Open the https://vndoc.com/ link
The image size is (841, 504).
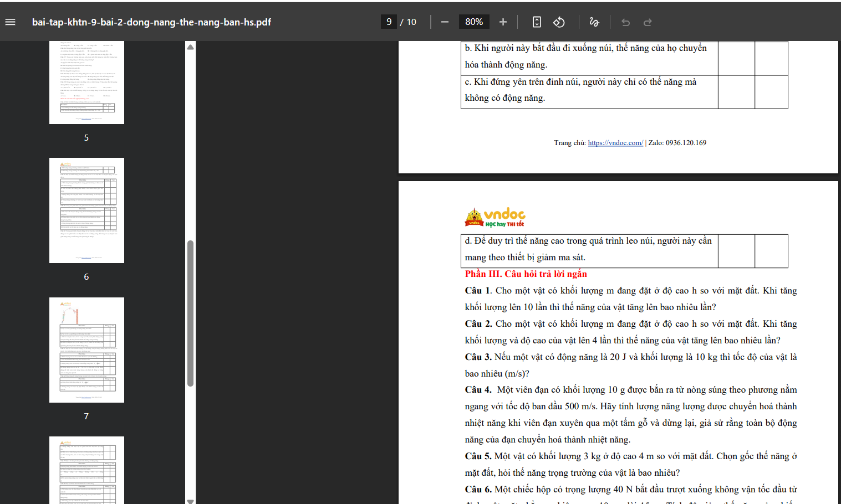[615, 143]
